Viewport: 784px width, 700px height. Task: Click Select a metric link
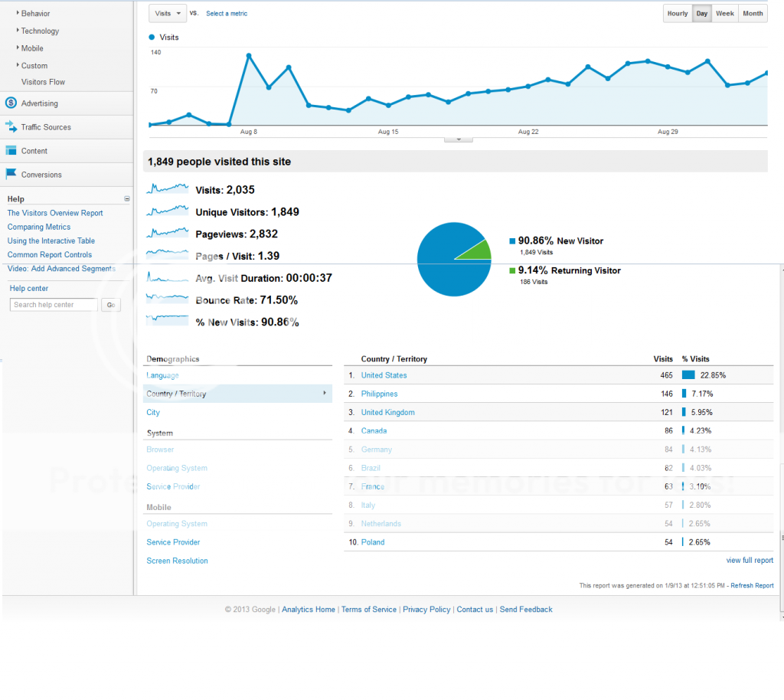(227, 14)
